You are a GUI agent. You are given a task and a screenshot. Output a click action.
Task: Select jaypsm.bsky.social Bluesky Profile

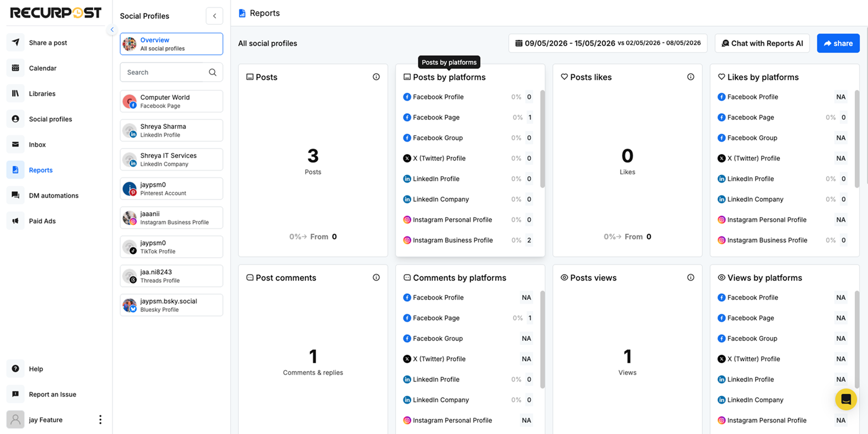[171, 305]
